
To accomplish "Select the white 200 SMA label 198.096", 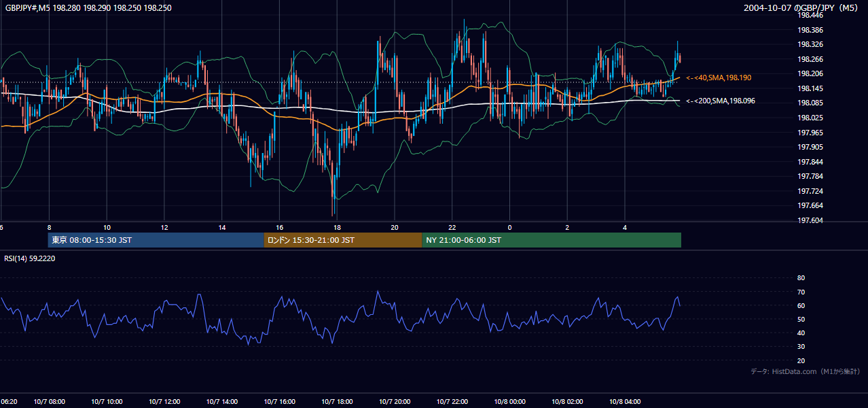I will [721, 101].
